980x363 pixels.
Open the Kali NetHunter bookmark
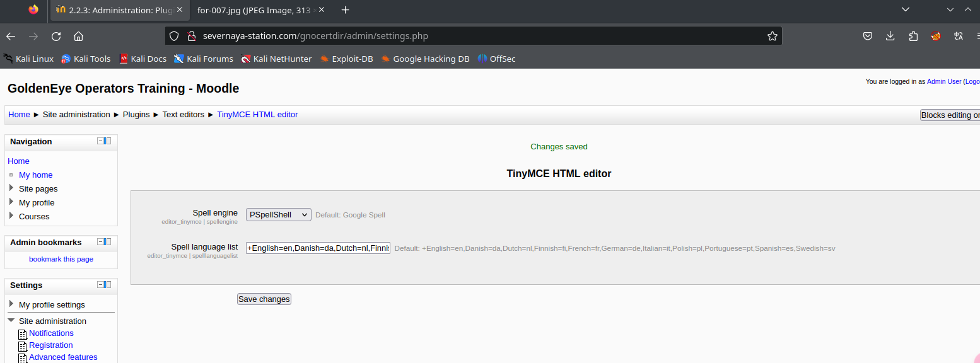(x=276, y=59)
